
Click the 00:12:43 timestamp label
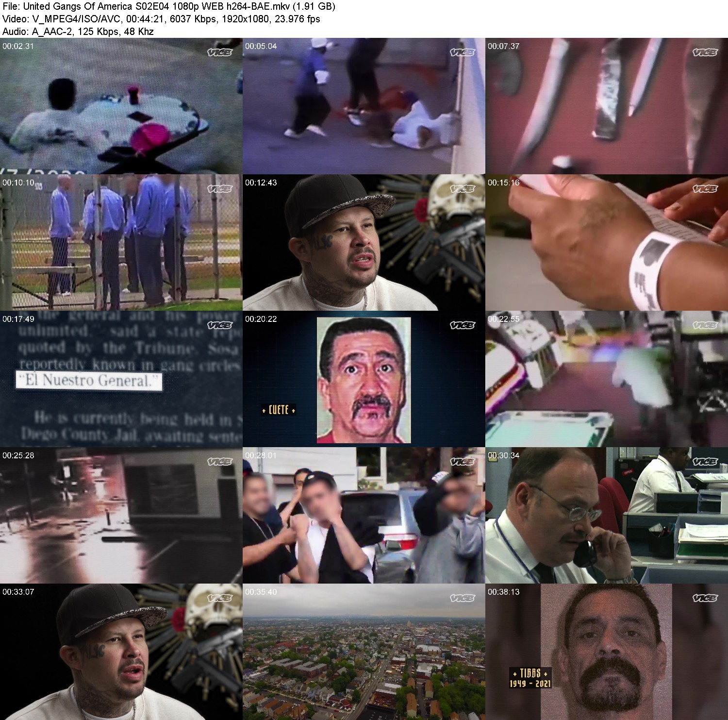(261, 183)
